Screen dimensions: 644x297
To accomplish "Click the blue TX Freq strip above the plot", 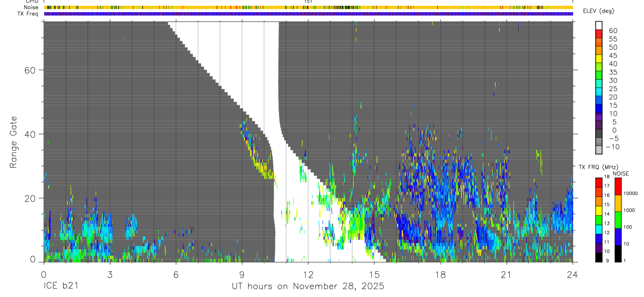I will pyautogui.click(x=308, y=14).
